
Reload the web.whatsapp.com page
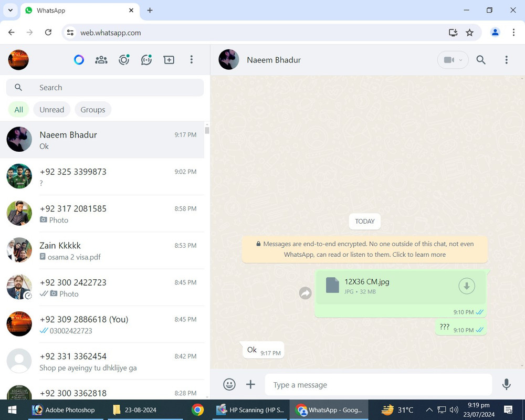pyautogui.click(x=48, y=33)
